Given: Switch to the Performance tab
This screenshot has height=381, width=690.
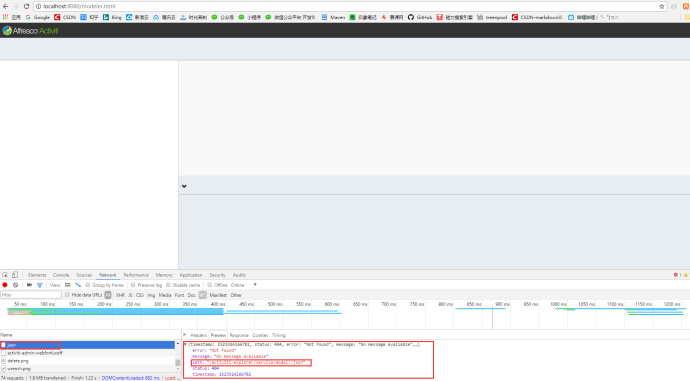Looking at the screenshot, I should click(x=136, y=275).
